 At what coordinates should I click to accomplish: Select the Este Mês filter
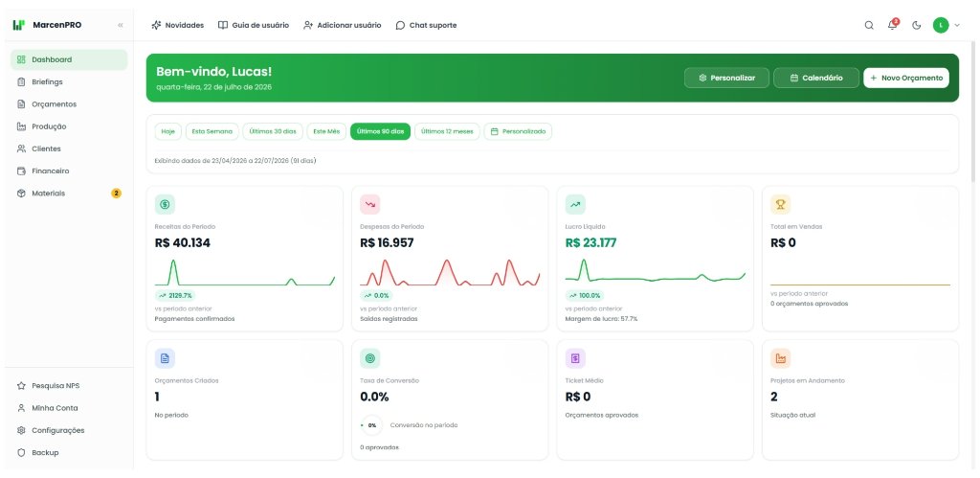(327, 131)
